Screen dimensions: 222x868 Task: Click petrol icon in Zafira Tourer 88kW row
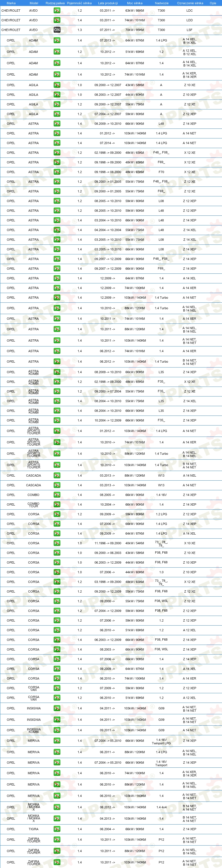(x=57, y=851)
